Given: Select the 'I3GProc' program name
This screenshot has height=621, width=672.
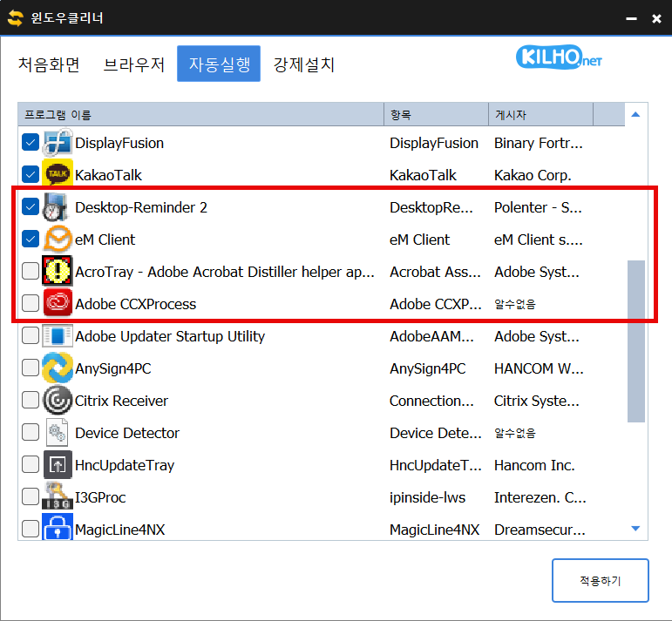Looking at the screenshot, I should (100, 497).
